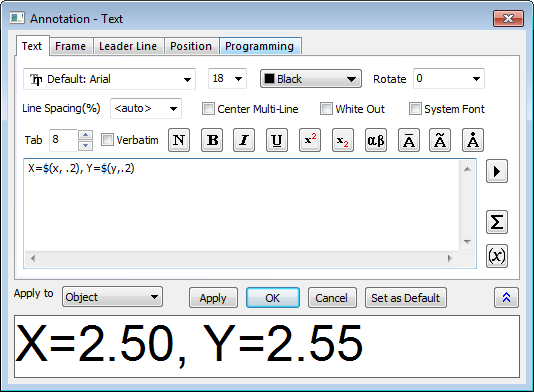Viewport: 534px width, 392px height.
Task: Click the Apply button
Action: pos(213,298)
